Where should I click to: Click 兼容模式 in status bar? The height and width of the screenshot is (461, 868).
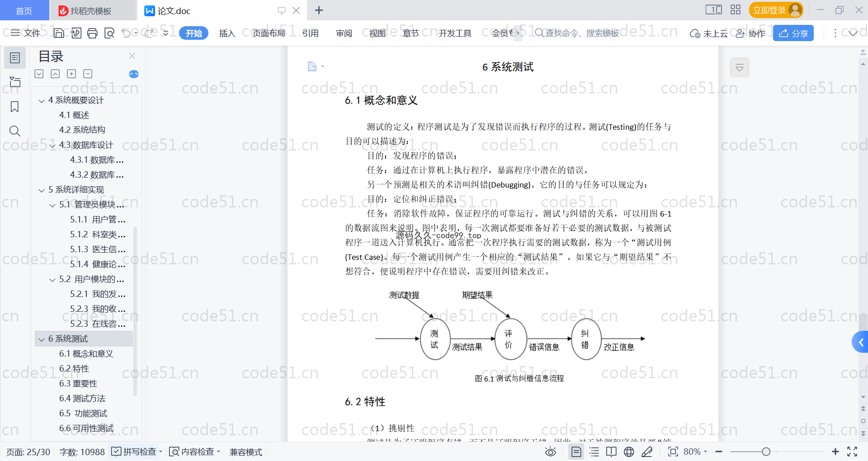[x=245, y=452]
